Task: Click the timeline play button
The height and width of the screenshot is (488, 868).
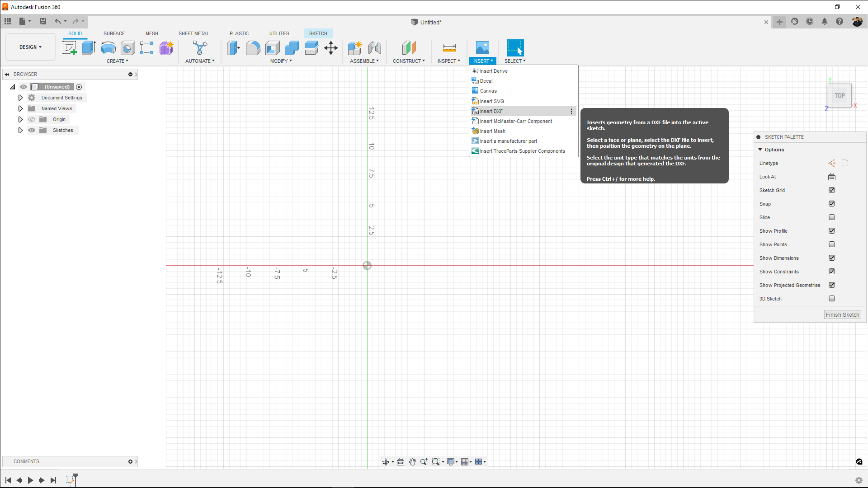Action: pyautogui.click(x=30, y=480)
